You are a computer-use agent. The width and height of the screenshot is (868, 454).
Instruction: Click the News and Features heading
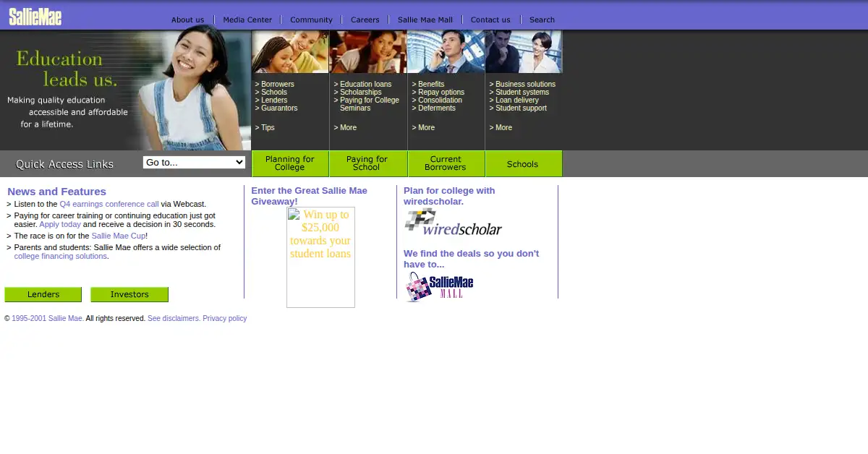click(57, 192)
